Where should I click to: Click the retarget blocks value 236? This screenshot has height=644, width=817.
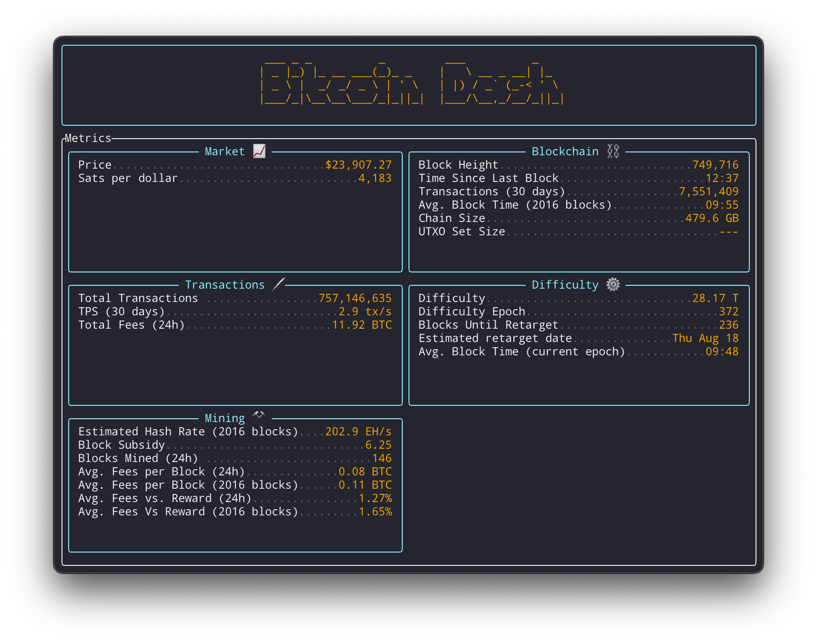729,325
